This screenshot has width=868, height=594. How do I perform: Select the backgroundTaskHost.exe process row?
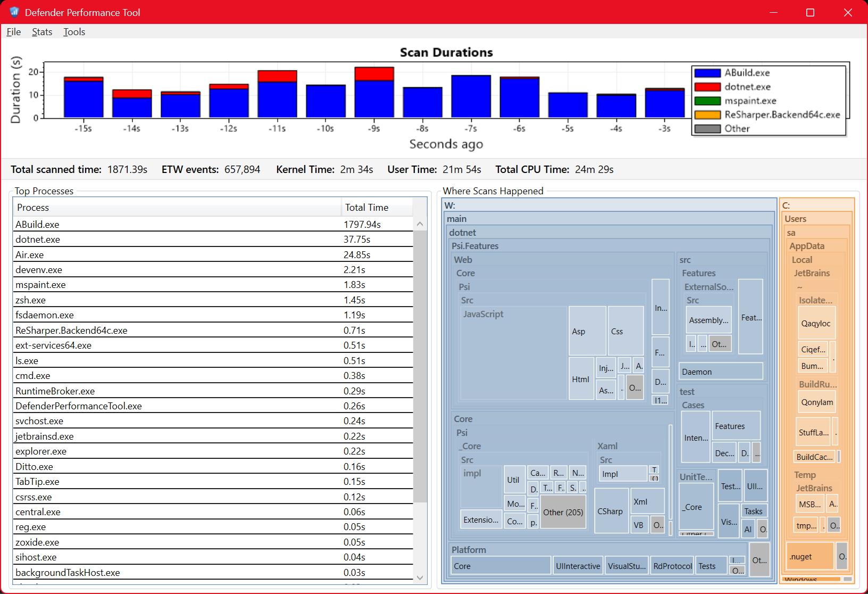[213, 573]
